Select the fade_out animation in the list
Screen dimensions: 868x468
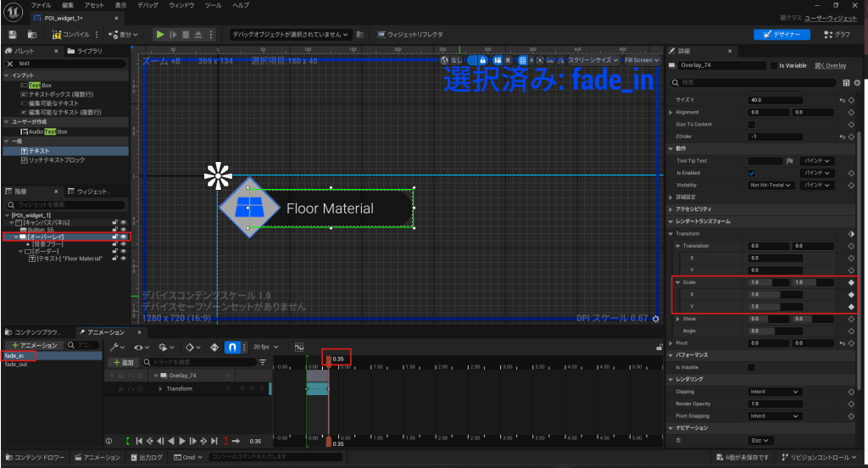16,365
